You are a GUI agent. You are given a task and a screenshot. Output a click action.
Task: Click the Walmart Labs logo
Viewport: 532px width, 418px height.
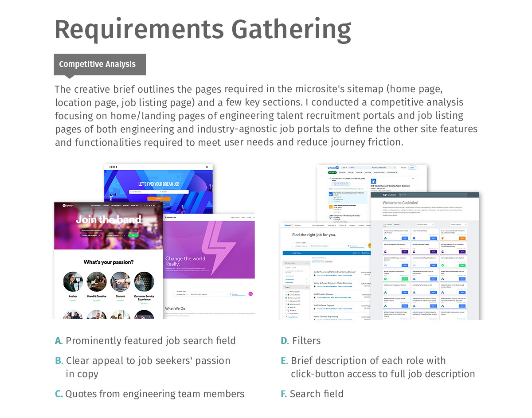tap(171, 217)
